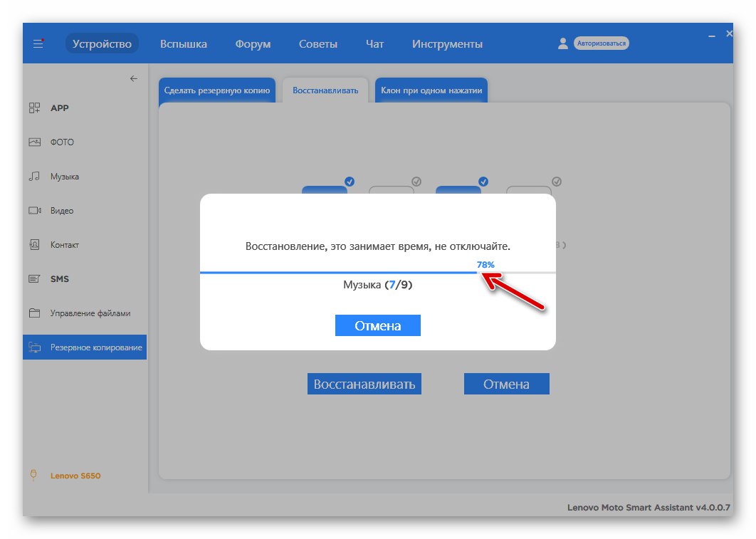Select Контакт in sidebar
Screen dimensions: 756x539
point(65,245)
